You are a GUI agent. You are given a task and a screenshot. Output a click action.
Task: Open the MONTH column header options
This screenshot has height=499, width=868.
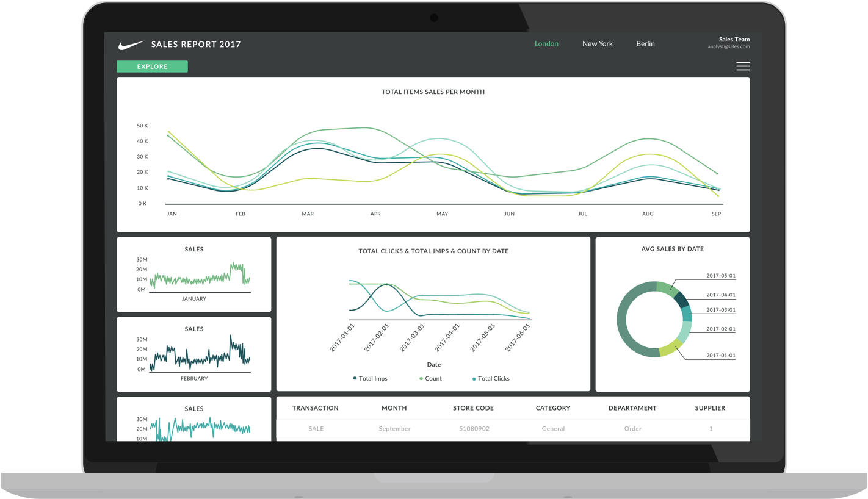(394, 407)
